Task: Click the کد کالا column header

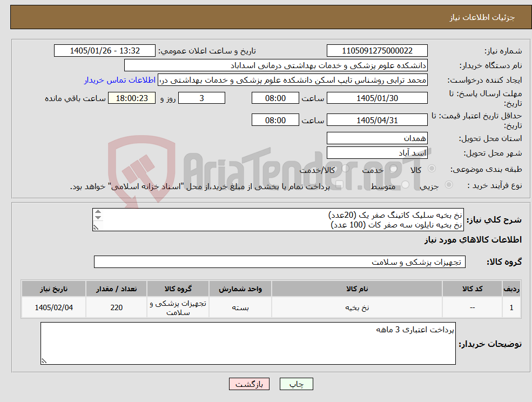Action: [472, 289]
